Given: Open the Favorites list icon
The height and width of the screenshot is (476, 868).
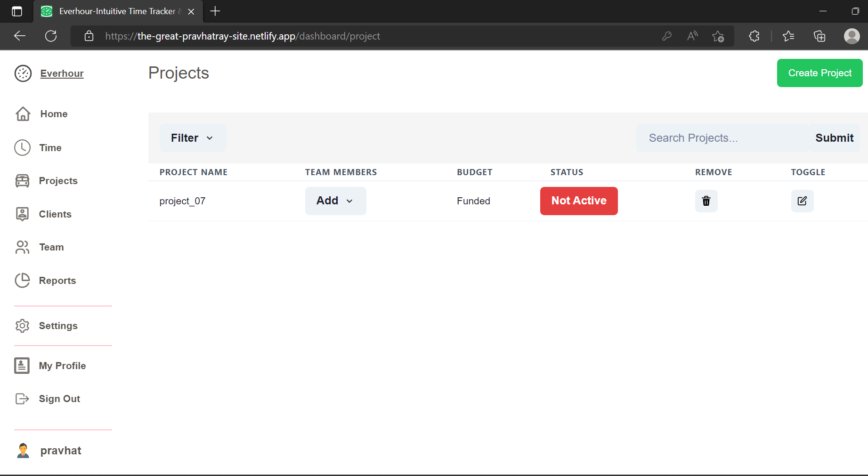Looking at the screenshot, I should tap(788, 36).
